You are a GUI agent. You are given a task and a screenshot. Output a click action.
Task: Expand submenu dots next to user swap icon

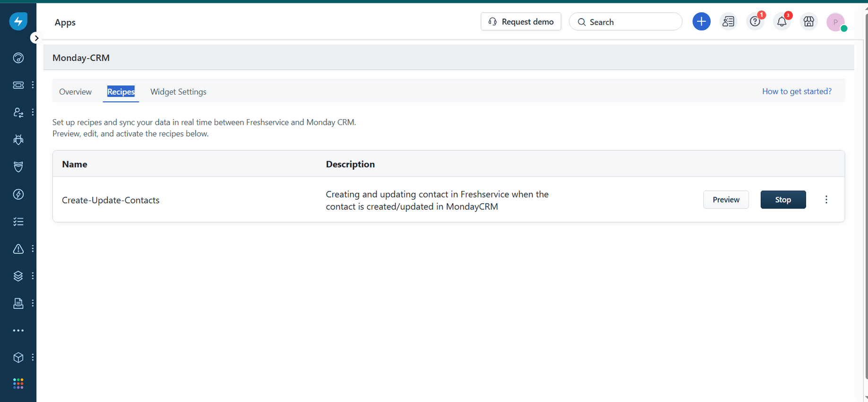tap(33, 112)
